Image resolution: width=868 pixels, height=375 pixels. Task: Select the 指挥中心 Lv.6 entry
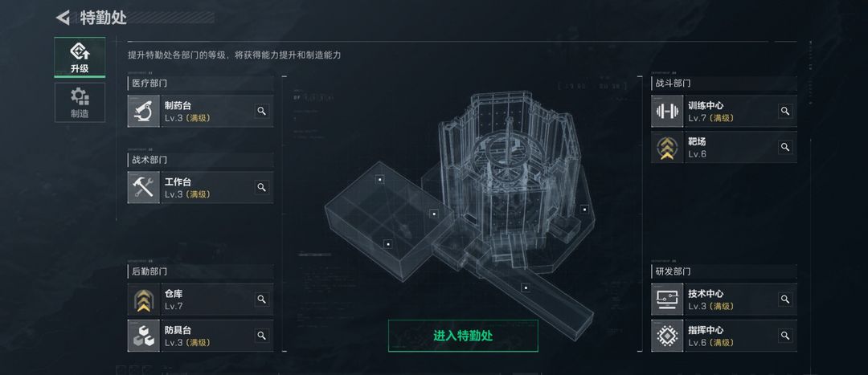[x=724, y=336]
